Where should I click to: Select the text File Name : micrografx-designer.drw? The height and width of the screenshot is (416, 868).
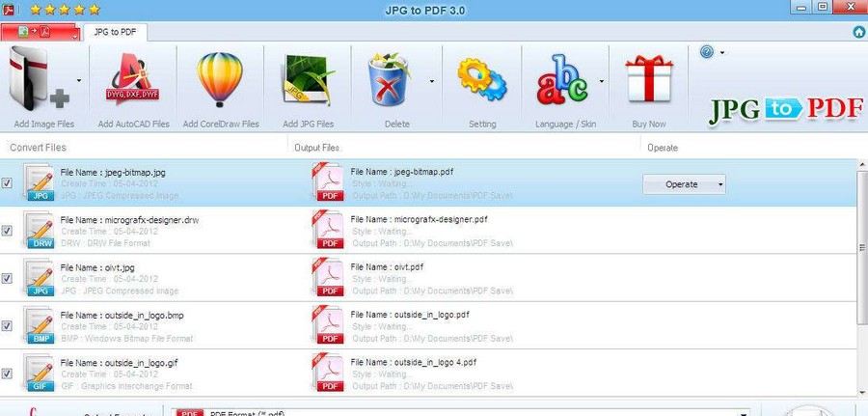tap(129, 220)
